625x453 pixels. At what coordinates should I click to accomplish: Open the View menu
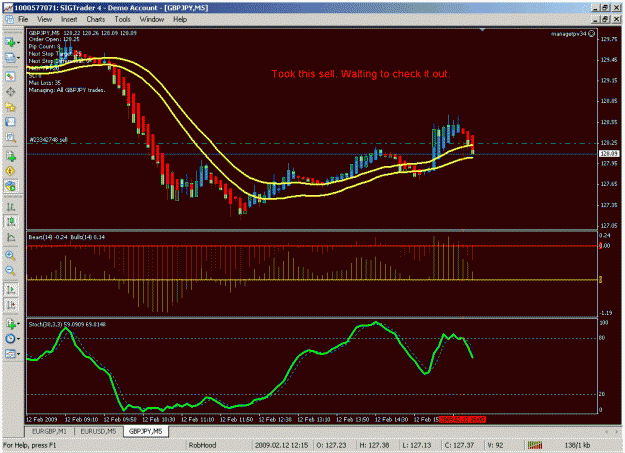pos(44,19)
